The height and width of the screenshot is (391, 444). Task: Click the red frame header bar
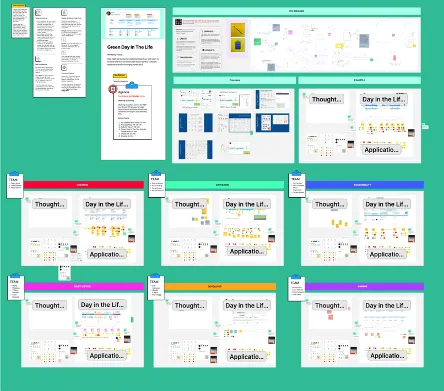[x=83, y=185]
